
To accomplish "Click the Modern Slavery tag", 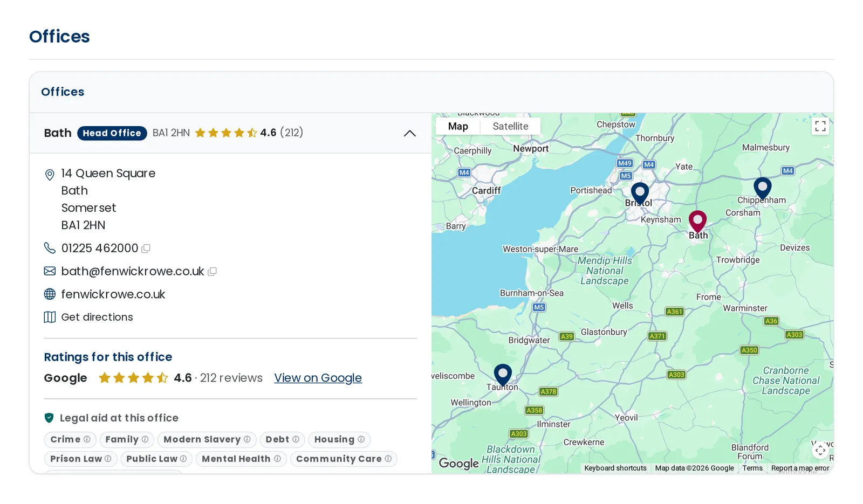I will pos(207,439).
